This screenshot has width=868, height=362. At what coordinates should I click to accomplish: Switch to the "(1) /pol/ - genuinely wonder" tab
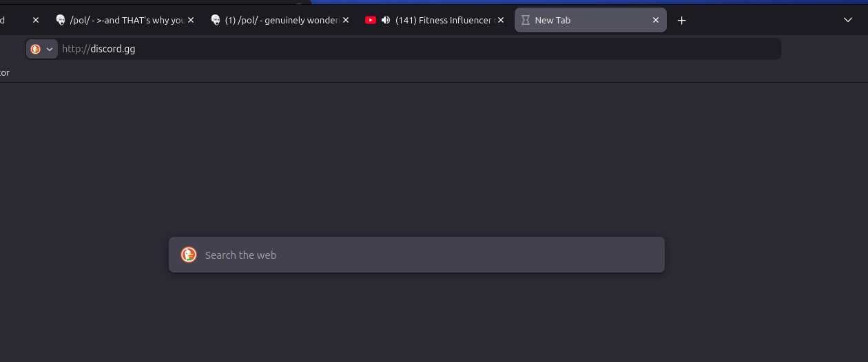click(282, 20)
